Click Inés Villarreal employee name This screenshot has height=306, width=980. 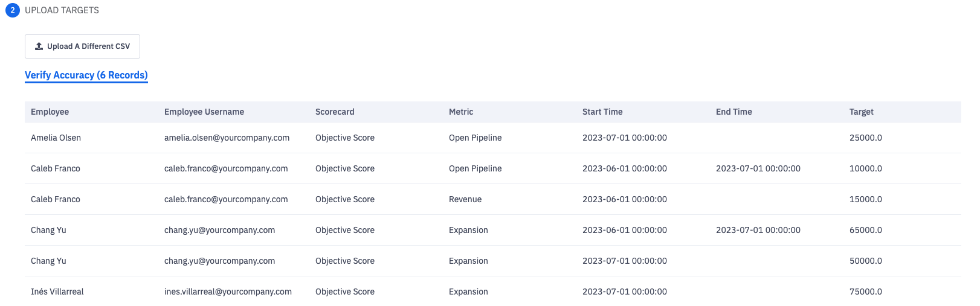click(x=57, y=292)
